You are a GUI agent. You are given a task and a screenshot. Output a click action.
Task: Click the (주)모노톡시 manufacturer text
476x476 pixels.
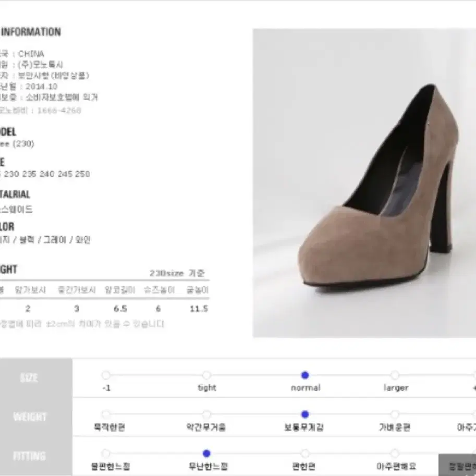tap(40, 65)
